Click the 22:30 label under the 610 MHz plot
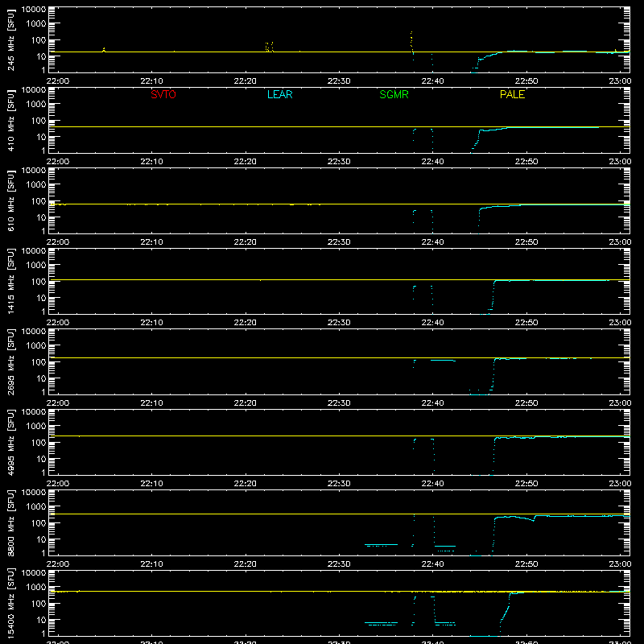The width and height of the screenshot is (644, 644). tap(339, 242)
